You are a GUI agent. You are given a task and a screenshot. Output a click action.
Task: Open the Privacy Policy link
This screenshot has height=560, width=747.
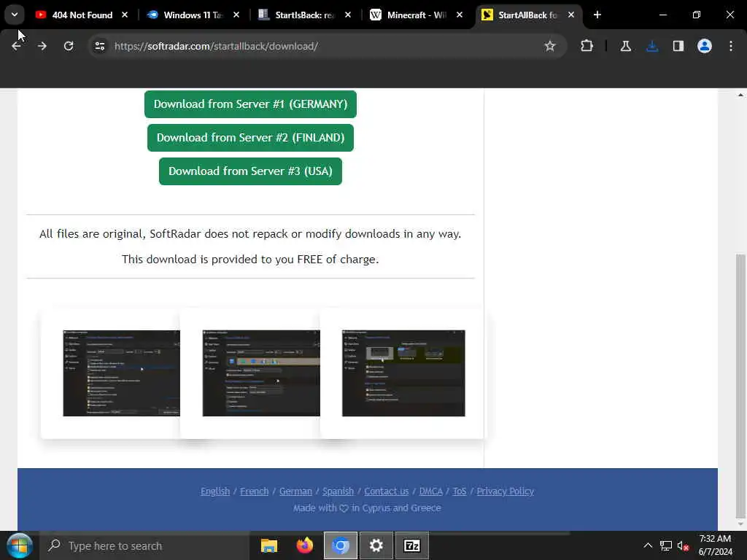tap(506, 491)
